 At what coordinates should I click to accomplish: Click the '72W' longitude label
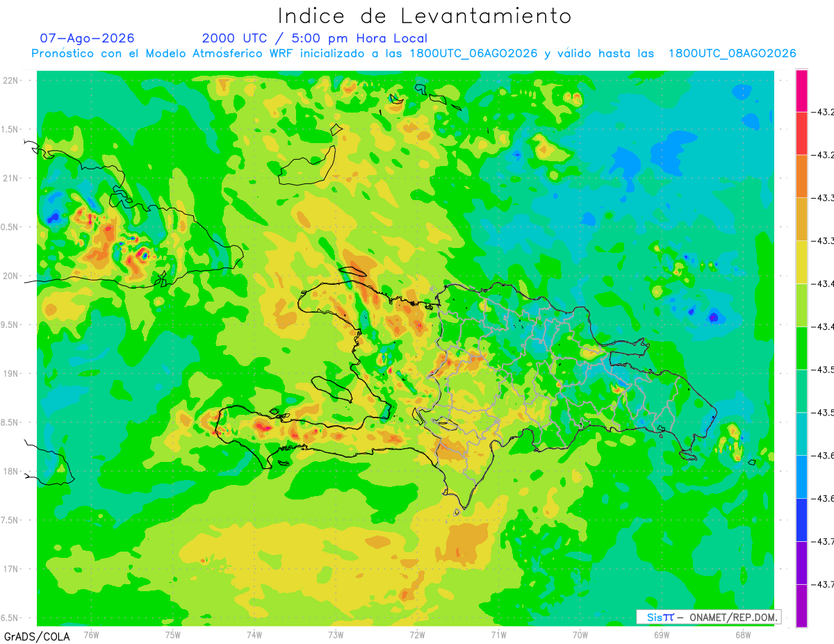pyautogui.click(x=417, y=634)
